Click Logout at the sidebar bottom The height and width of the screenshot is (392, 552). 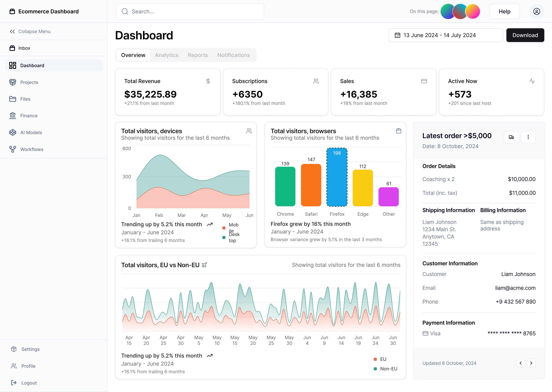(x=29, y=383)
